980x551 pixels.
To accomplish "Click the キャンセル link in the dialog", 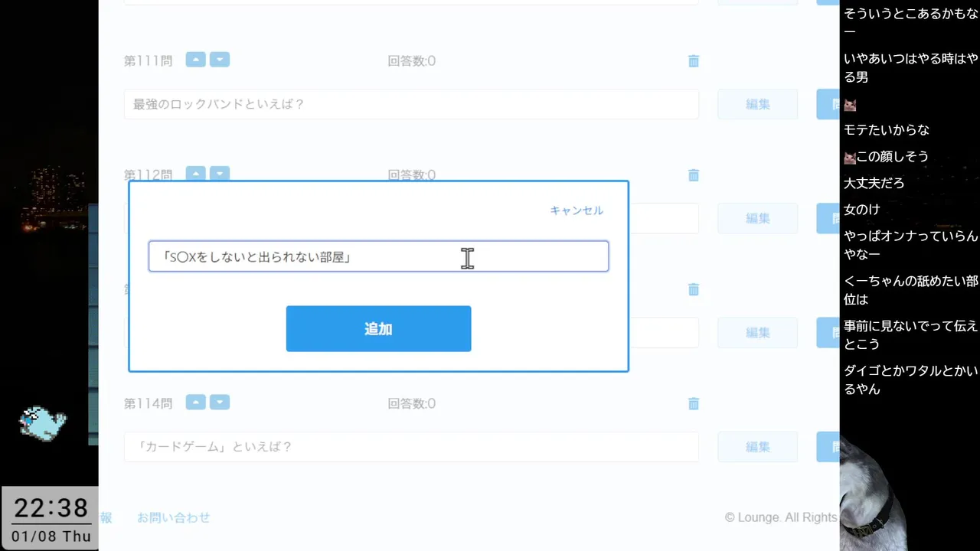I will 577,210.
